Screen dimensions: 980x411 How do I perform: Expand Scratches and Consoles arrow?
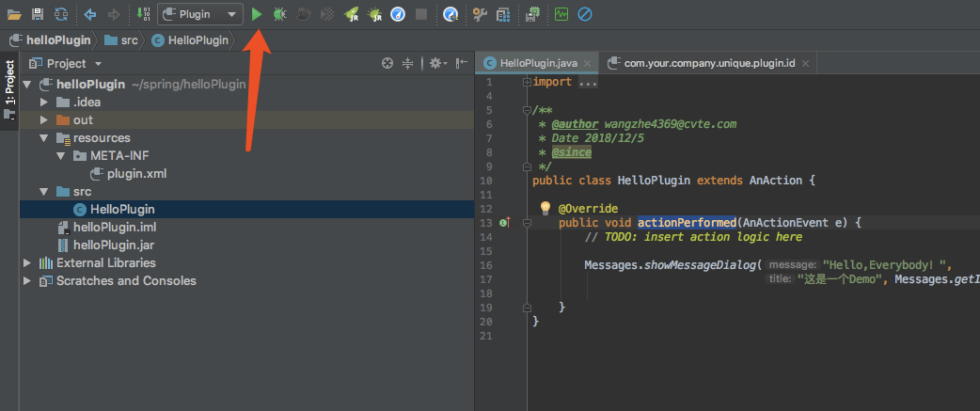(27, 281)
